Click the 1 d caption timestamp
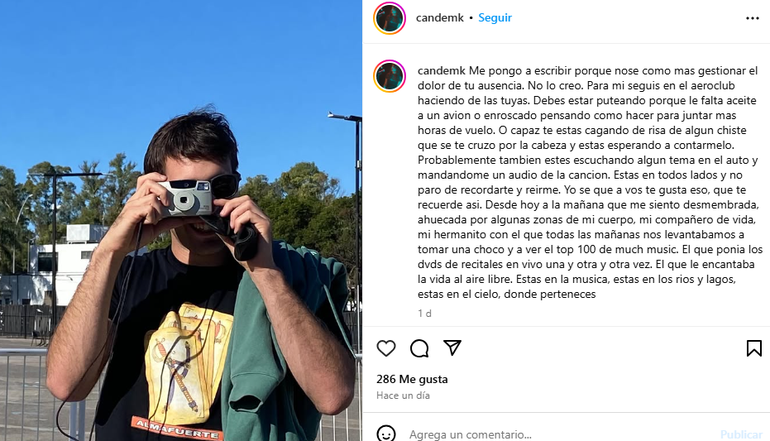The height and width of the screenshot is (441, 770). (424, 313)
